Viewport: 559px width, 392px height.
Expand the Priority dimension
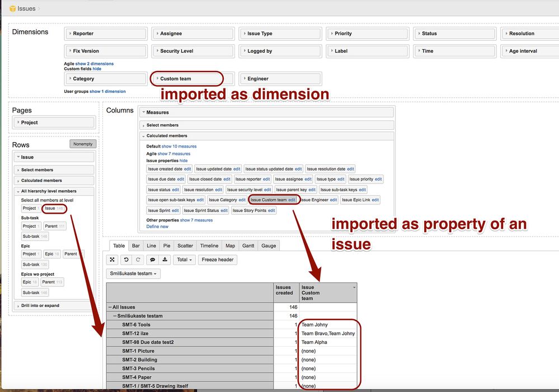[x=368, y=34]
